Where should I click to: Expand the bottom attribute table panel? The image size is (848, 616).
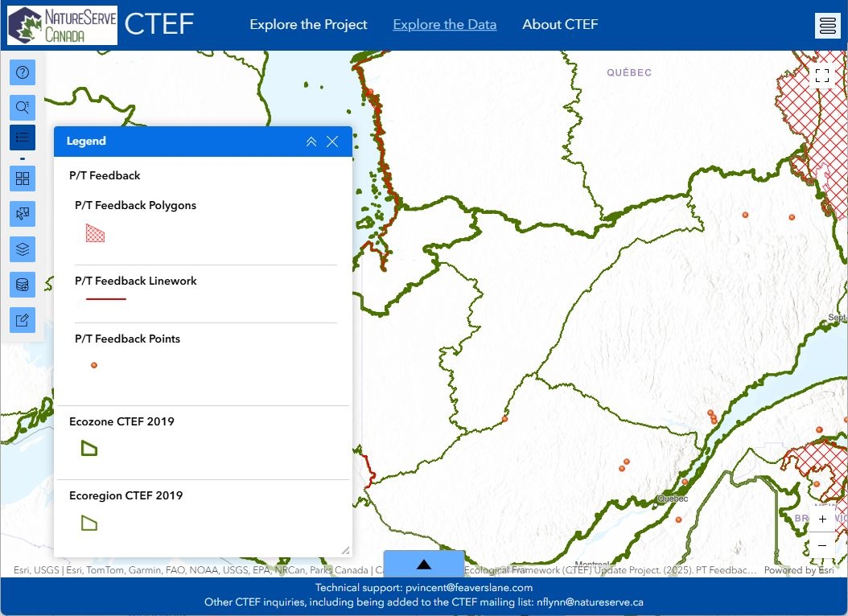coord(424,564)
